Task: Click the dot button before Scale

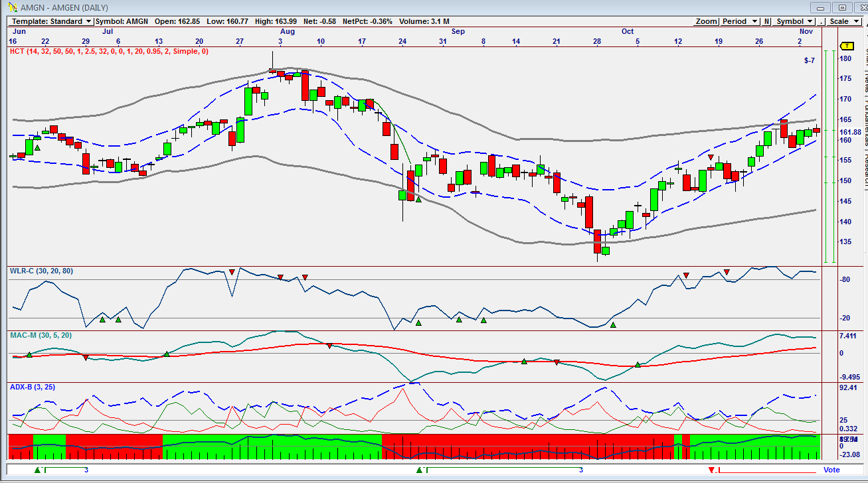Action: (x=822, y=21)
